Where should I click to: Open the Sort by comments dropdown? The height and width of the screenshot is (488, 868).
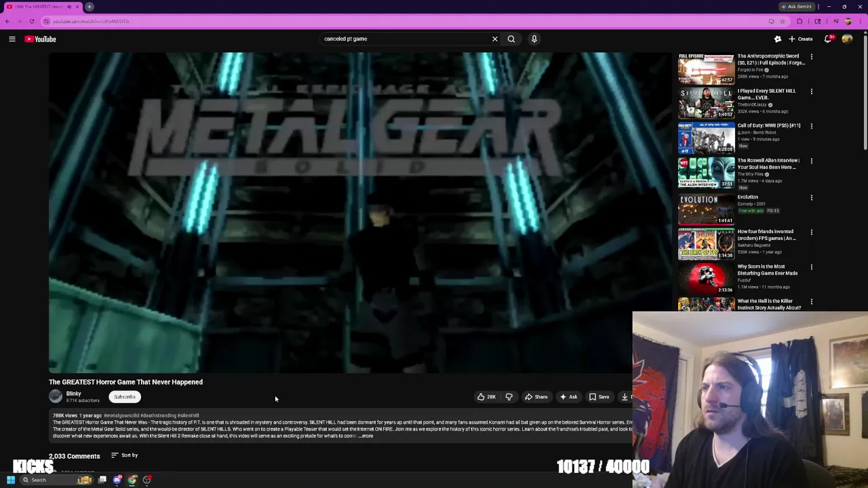click(x=125, y=455)
